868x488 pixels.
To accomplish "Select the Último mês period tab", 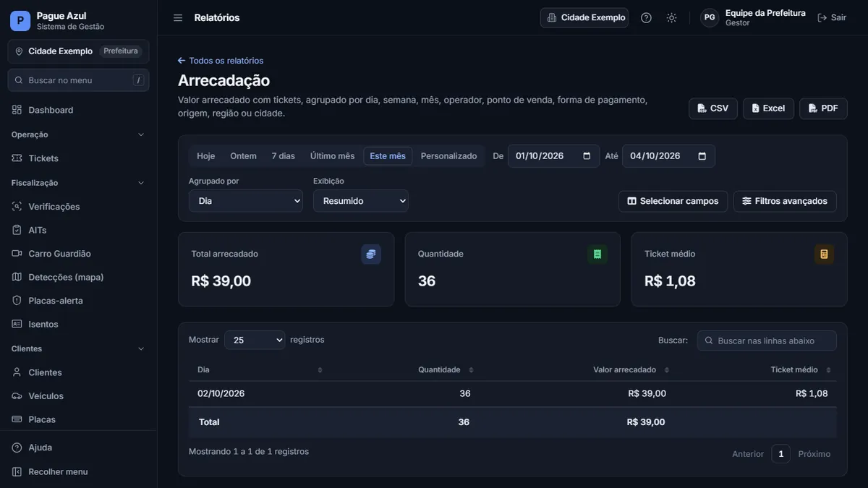I will point(333,156).
